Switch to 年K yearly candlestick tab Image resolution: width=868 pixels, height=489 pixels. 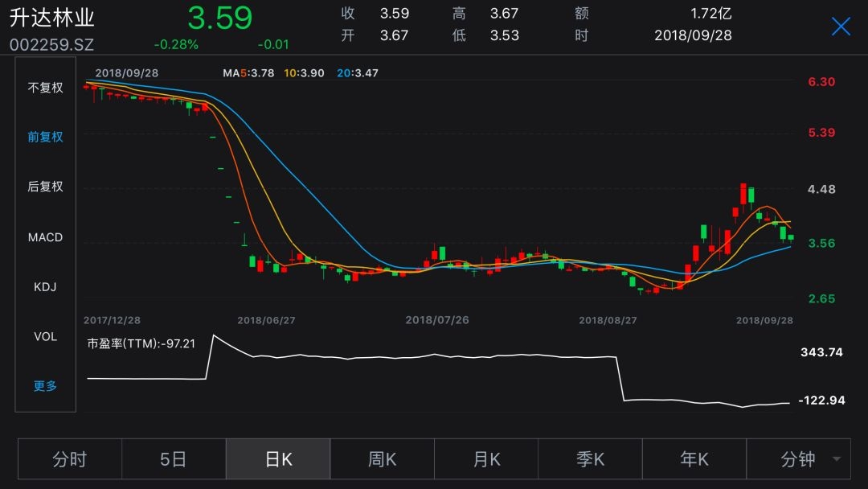694,459
